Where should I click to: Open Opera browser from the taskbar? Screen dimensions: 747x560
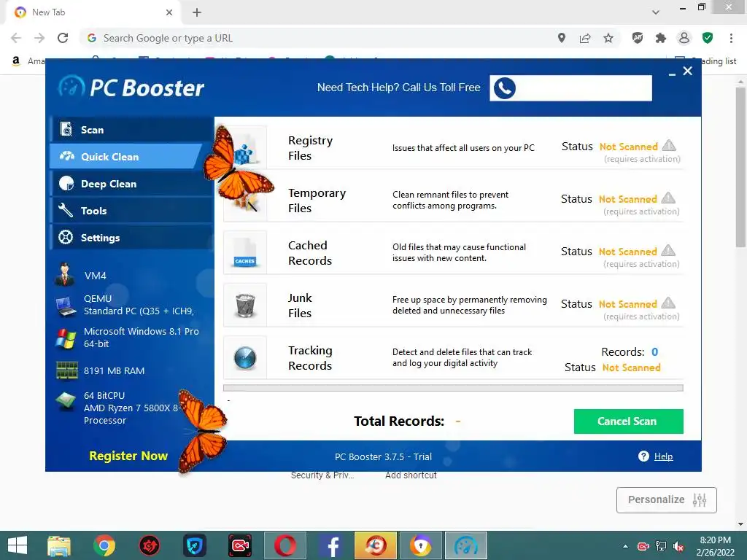click(x=285, y=545)
